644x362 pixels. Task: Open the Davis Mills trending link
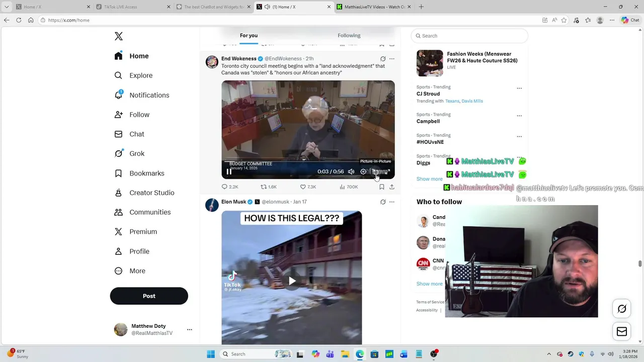coord(472,101)
